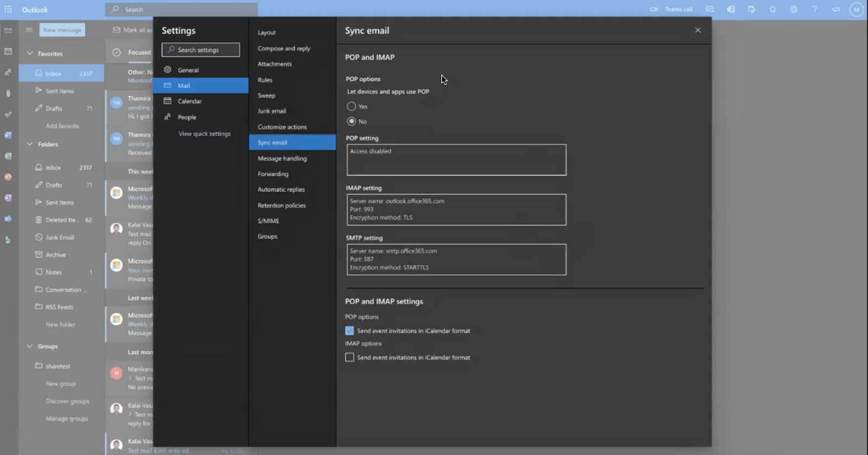Screen dimensions: 868x455
Task: Launch OneNote from the left rail
Action: (x=8, y=198)
